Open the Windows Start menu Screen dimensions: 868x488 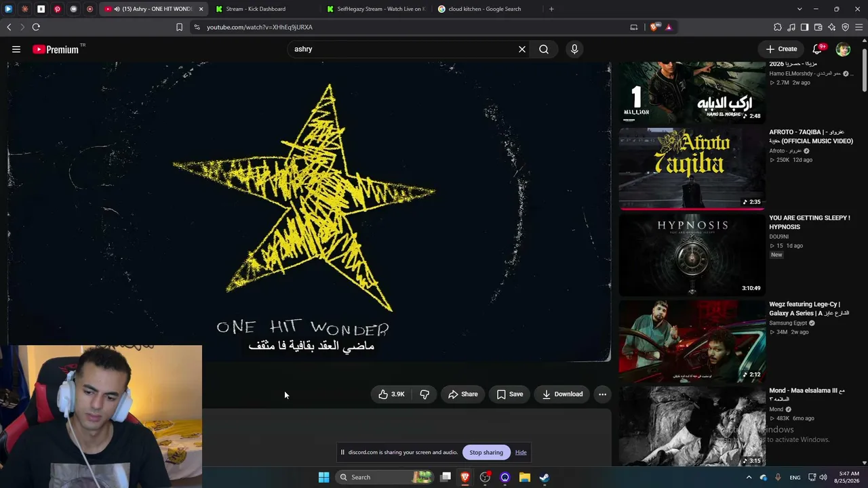tap(323, 477)
